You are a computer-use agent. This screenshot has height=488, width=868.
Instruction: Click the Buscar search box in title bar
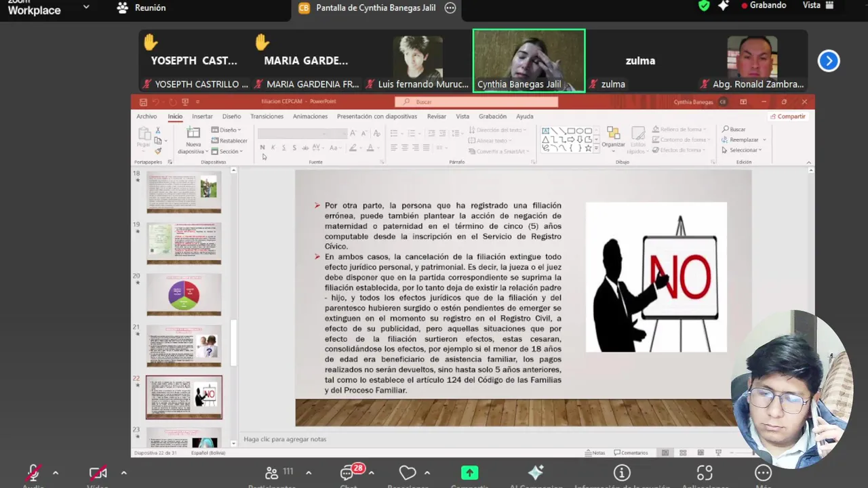476,102
